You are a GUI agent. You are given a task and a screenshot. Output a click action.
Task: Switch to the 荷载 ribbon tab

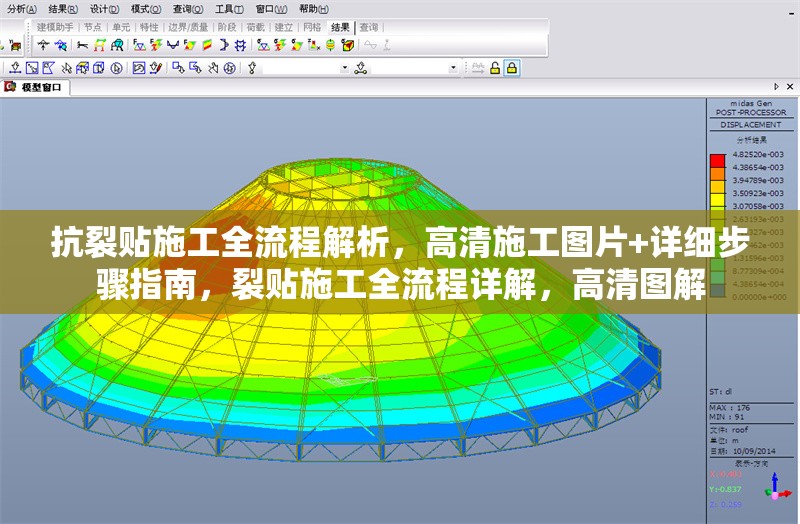click(x=255, y=27)
